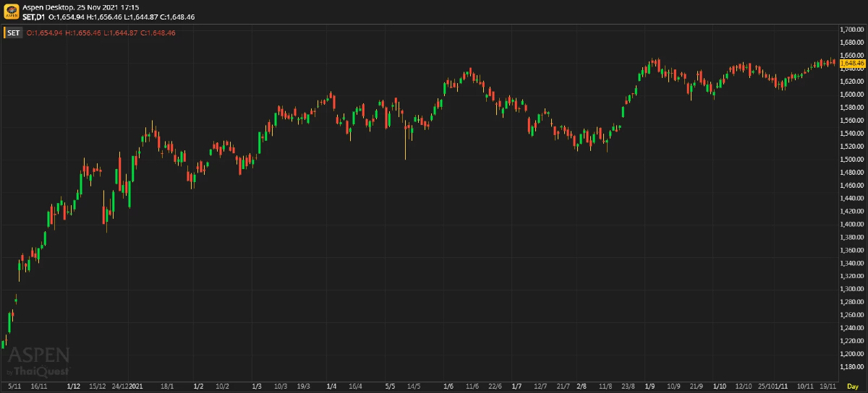Click the '1/3' date axis label
The height and width of the screenshot is (393, 868).
point(257,386)
